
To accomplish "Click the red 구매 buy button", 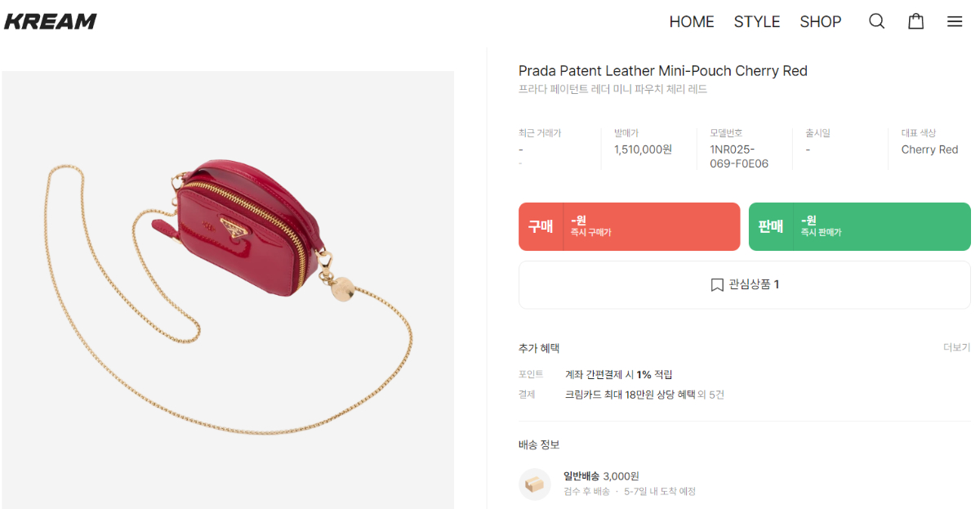I will pos(629,226).
